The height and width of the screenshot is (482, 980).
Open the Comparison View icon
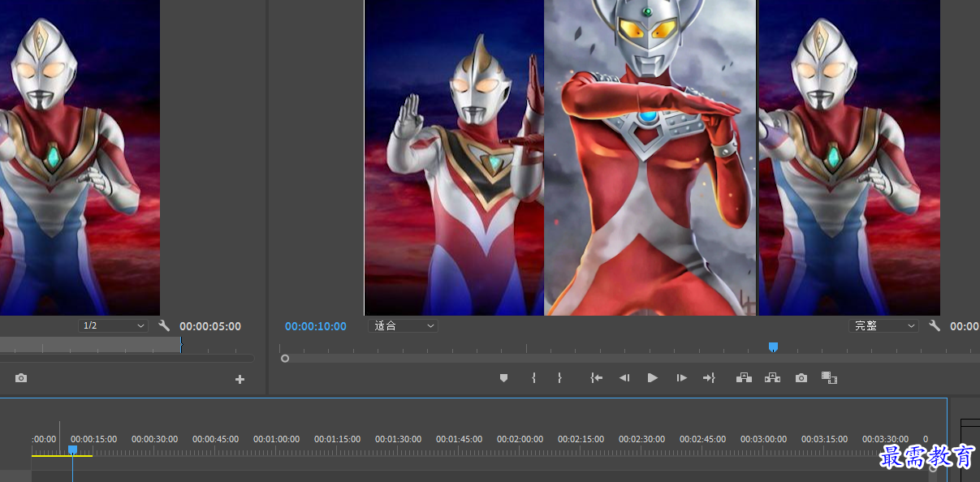pyautogui.click(x=829, y=378)
